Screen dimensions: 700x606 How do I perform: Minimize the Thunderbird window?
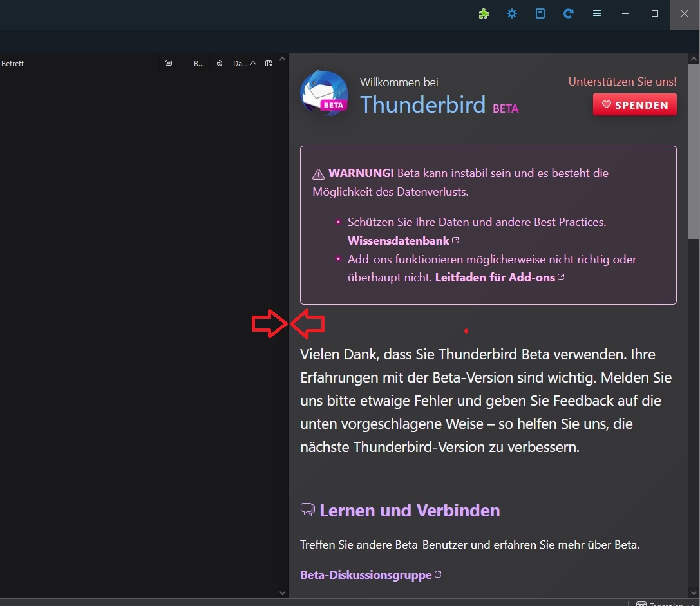[x=625, y=14]
